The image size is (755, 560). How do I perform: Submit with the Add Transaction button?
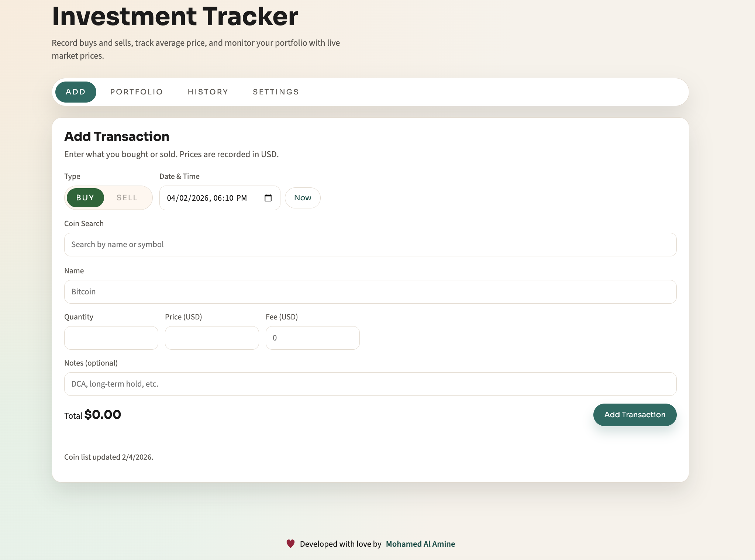pos(635,415)
